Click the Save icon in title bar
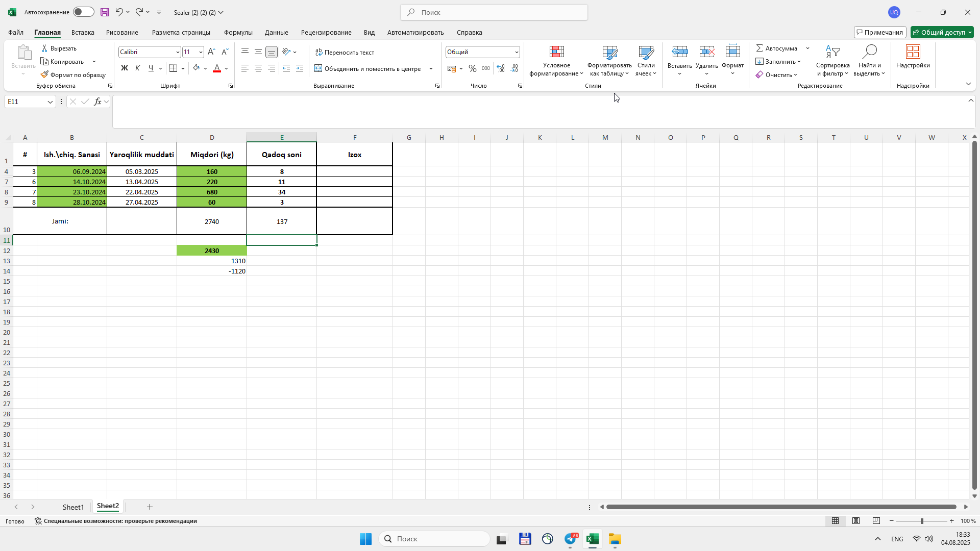980x551 pixels. [105, 12]
